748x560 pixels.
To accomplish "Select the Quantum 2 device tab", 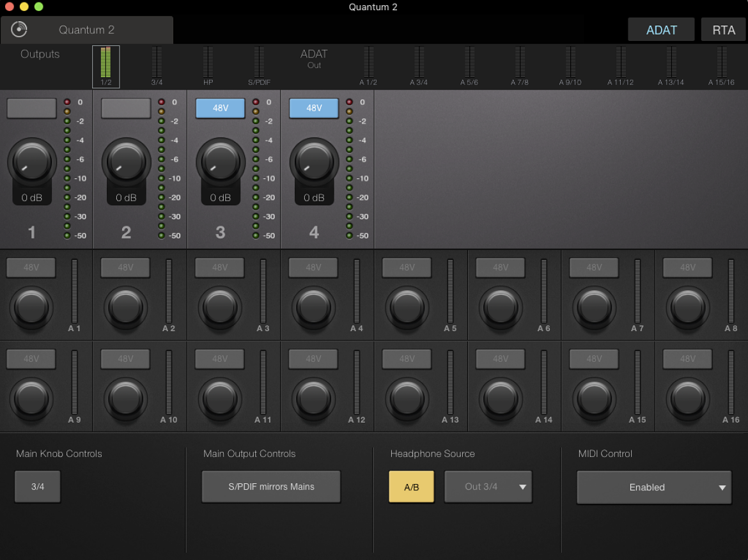I will click(x=87, y=30).
